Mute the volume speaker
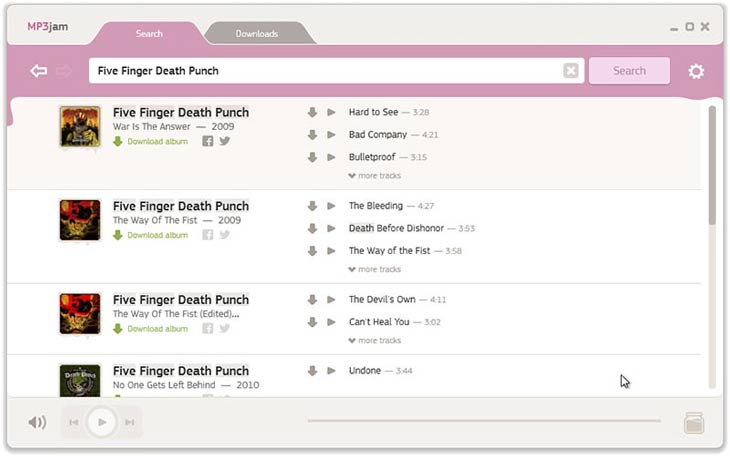The height and width of the screenshot is (456, 730). point(37,422)
